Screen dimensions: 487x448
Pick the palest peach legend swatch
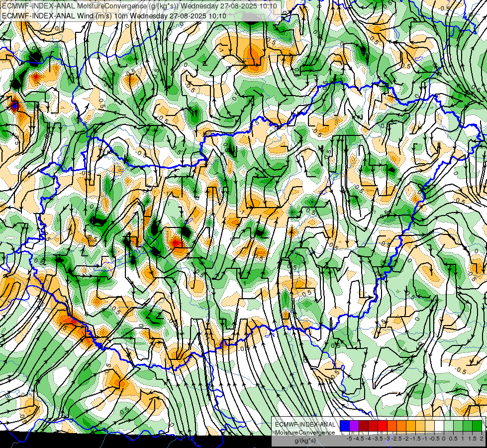(x=429, y=426)
